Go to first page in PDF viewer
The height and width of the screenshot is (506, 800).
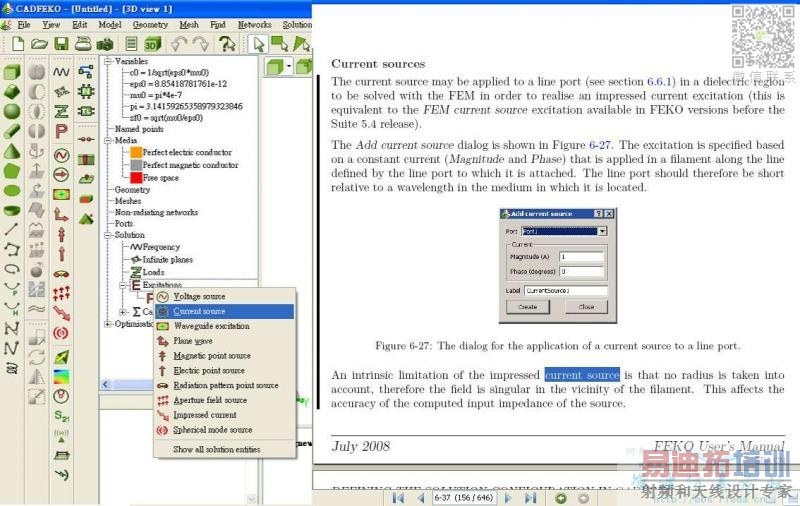(x=398, y=498)
